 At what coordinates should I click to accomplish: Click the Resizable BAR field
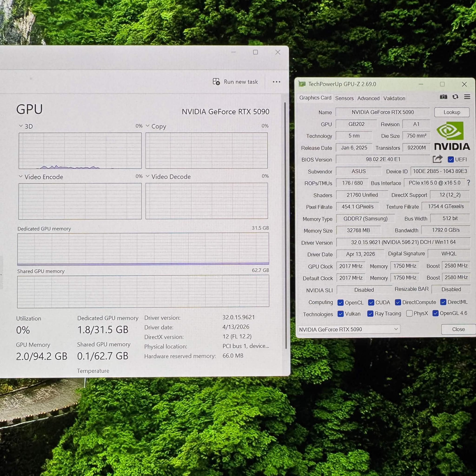point(451,289)
